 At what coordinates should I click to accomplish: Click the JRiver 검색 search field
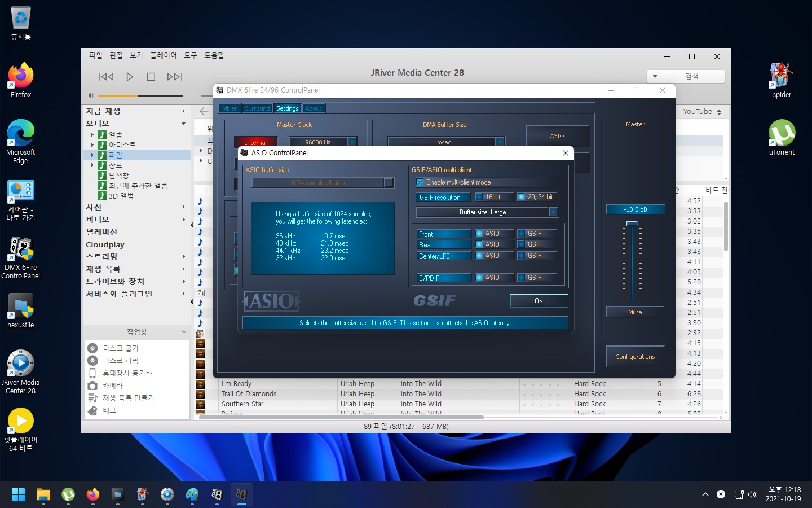pyautogui.click(x=692, y=76)
